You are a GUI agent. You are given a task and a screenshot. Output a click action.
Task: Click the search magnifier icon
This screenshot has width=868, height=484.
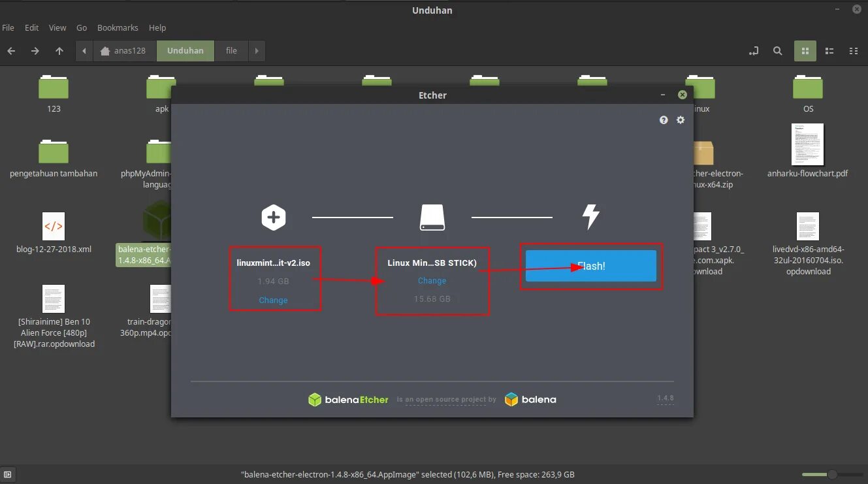(777, 51)
